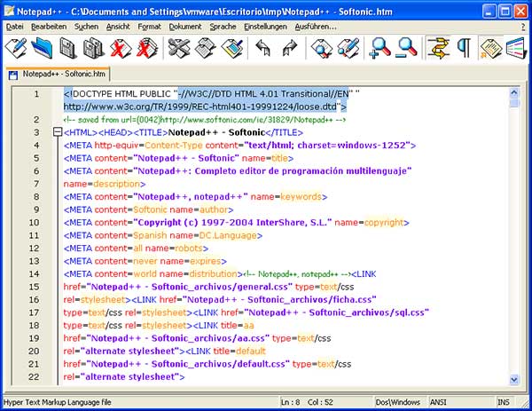Screen dimensions: 532x411
Task: Click the blue disk icon on document tab
Action: [x=13, y=75]
